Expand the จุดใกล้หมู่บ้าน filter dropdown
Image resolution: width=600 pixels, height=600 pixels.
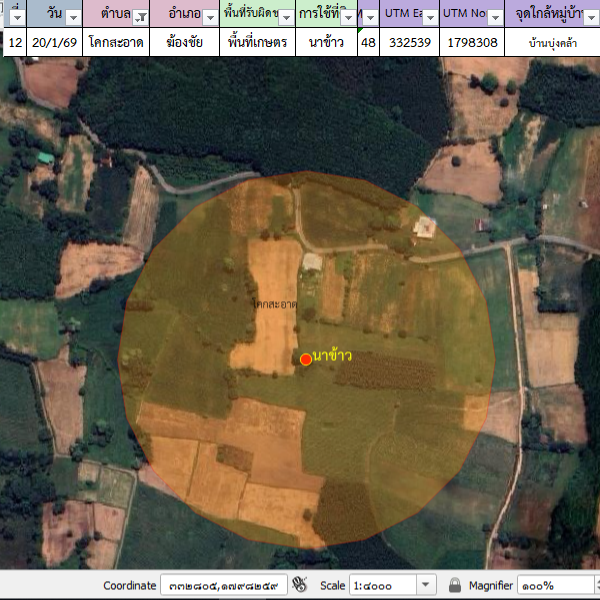(591, 17)
